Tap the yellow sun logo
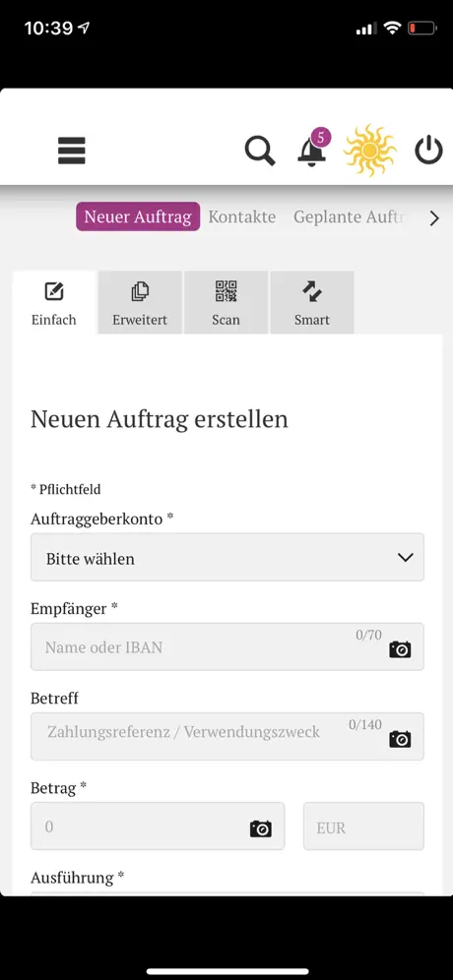The height and width of the screenshot is (980, 453). [369, 150]
